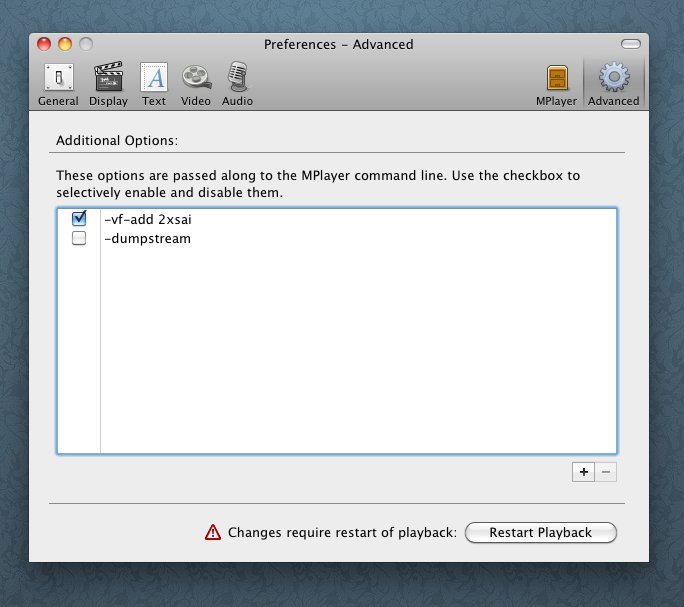
Task: Select the -dumpstream list entry
Action: tap(147, 239)
